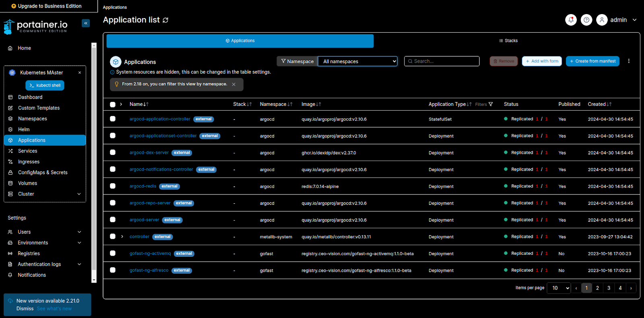This screenshot has height=318, width=644.
Task: Open Services in the sidebar
Action: 27,151
